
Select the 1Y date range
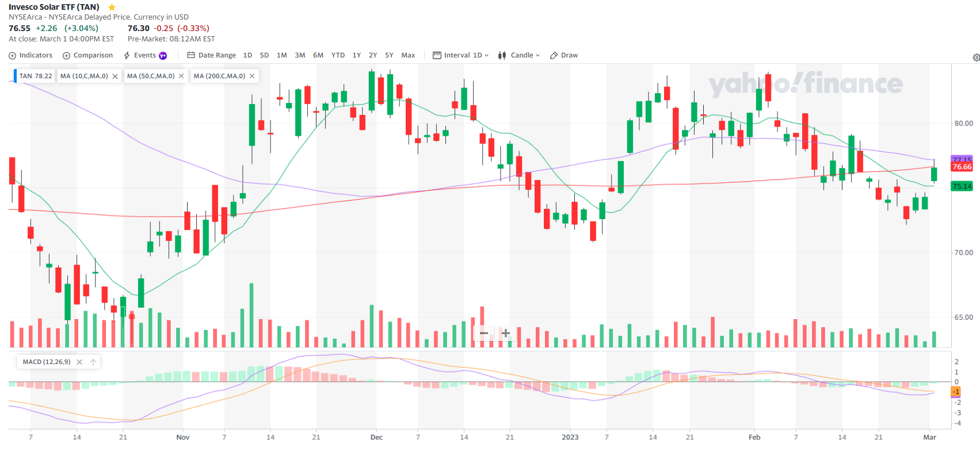[x=357, y=55]
